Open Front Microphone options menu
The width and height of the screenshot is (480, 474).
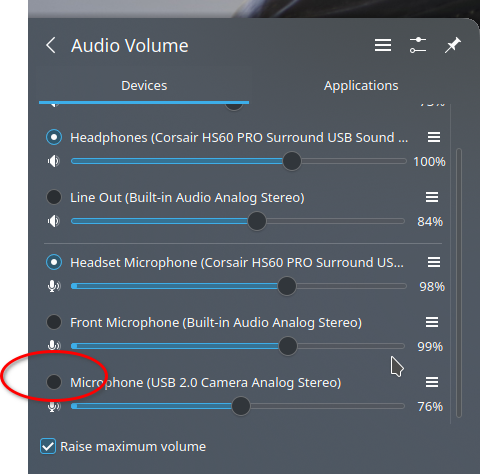pyautogui.click(x=432, y=322)
